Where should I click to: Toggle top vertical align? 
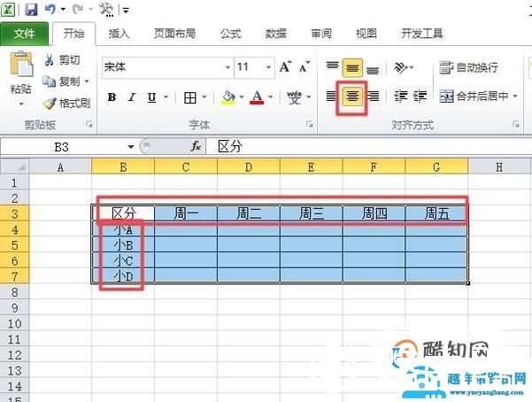(333, 66)
